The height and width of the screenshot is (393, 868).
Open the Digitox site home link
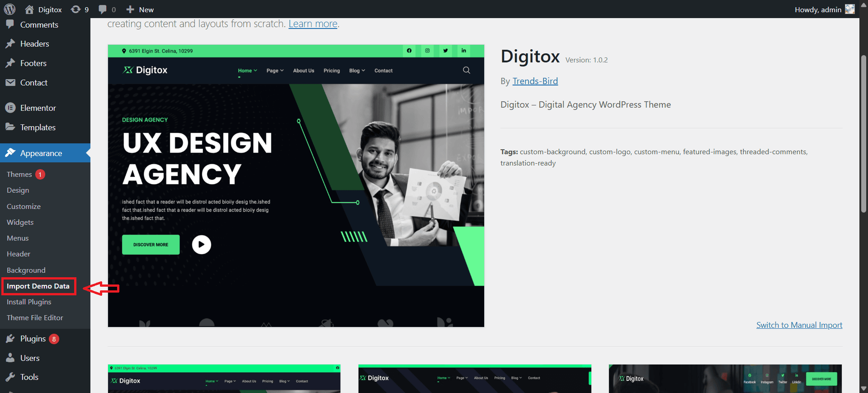pyautogui.click(x=43, y=9)
